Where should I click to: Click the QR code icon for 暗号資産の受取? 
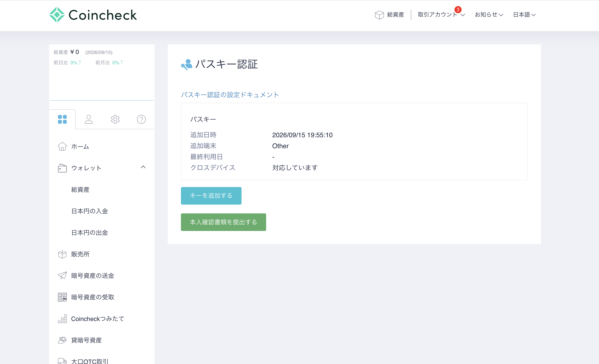pyautogui.click(x=62, y=297)
